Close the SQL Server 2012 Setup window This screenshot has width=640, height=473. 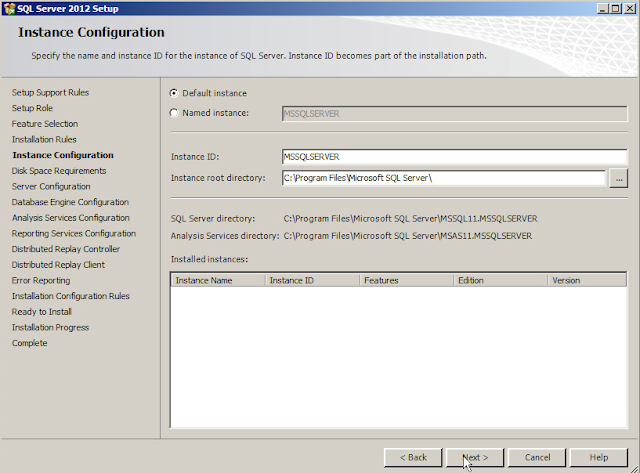(x=629, y=9)
